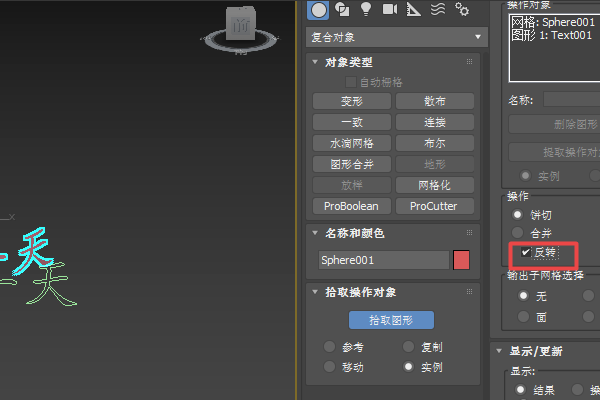The image size is (600, 400).
Task: Select the 复制 radio button
Action: (x=408, y=347)
